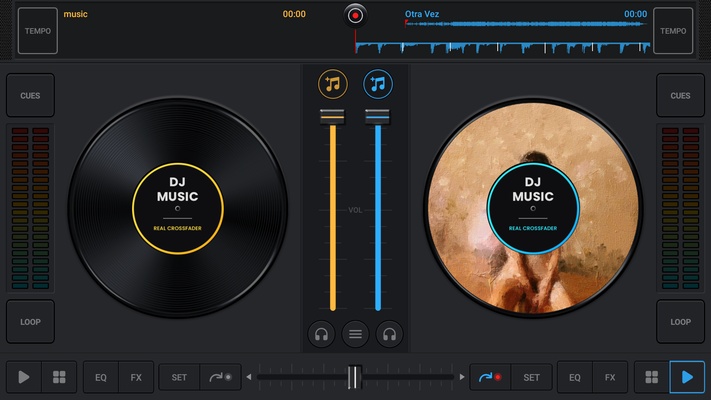711x400 pixels.
Task: Open the left deck EQ panel
Action: [101, 377]
